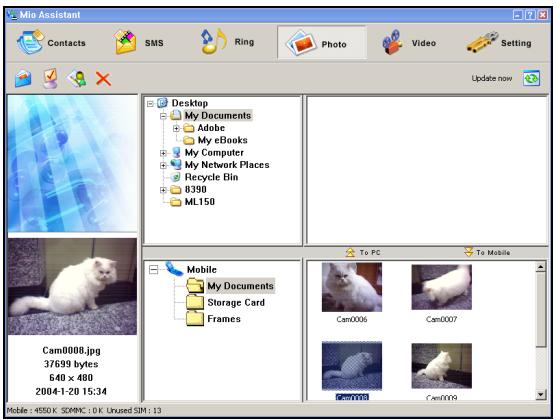The image size is (557, 420).
Task: Minimize the Mio Assistant window
Action: click(518, 15)
